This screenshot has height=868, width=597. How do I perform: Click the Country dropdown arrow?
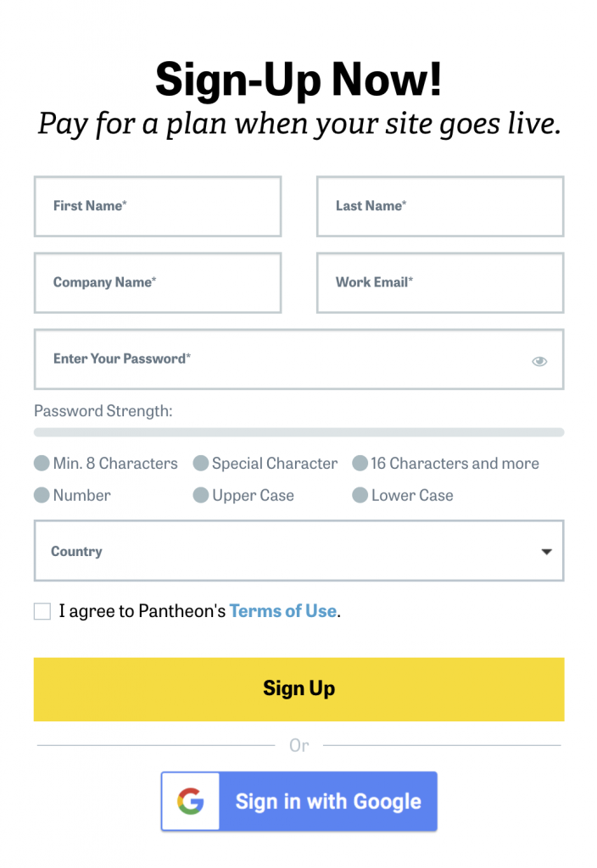(x=546, y=552)
